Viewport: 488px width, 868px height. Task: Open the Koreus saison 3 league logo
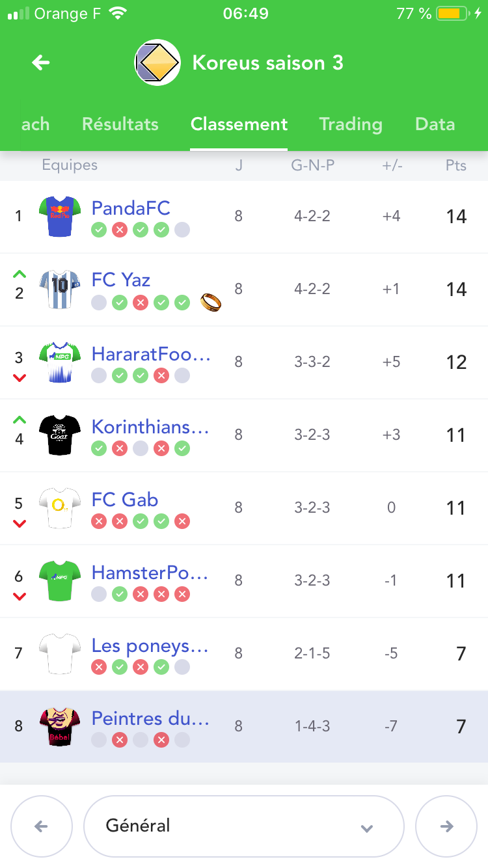157,62
